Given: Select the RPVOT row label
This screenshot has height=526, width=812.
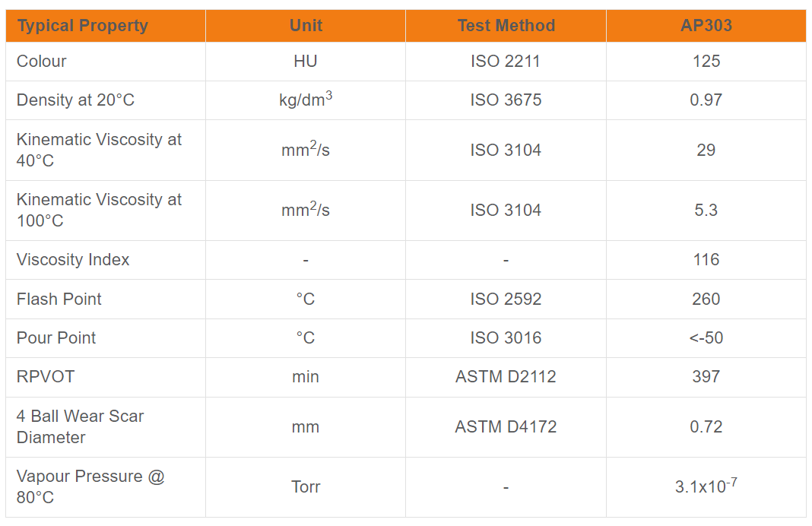Looking at the screenshot, I should click(x=46, y=377).
